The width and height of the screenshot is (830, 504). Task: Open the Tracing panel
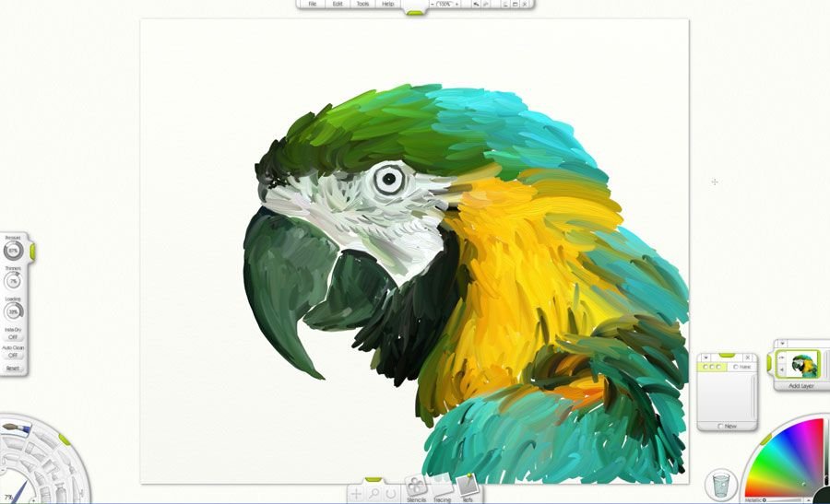tap(442, 489)
